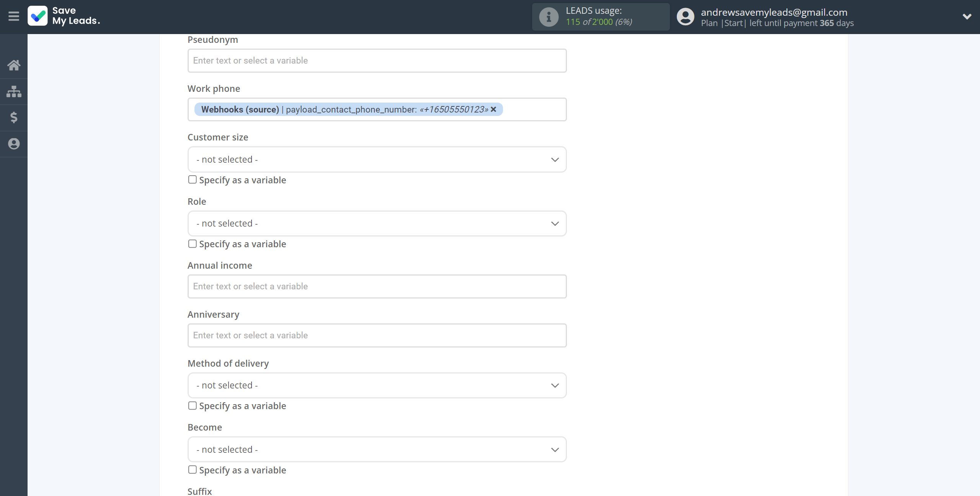Click the Save My Leads logo

[x=64, y=16]
